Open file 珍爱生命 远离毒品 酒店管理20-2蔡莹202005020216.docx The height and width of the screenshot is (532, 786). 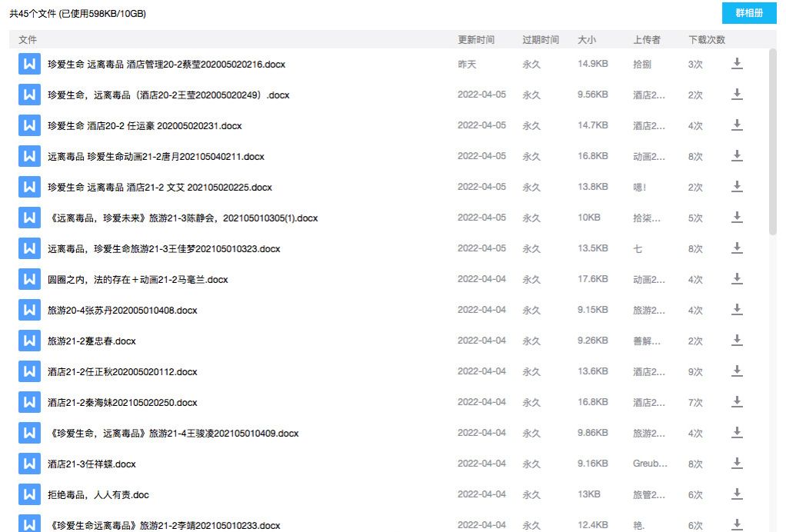coord(166,64)
